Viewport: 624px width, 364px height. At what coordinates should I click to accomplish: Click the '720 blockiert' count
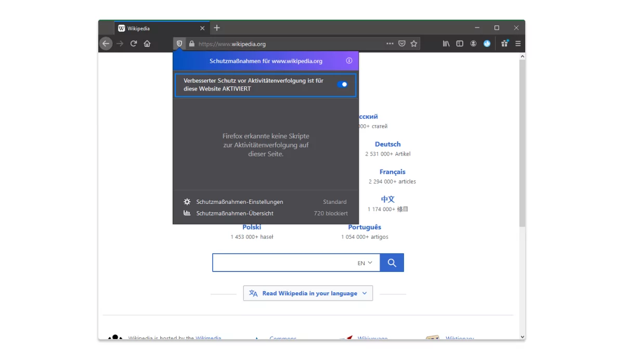pyautogui.click(x=331, y=213)
